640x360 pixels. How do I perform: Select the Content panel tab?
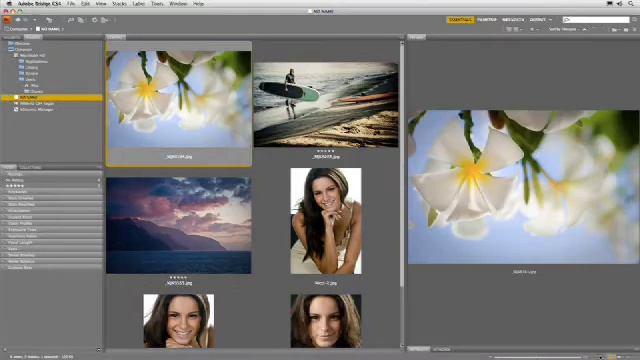(116, 37)
